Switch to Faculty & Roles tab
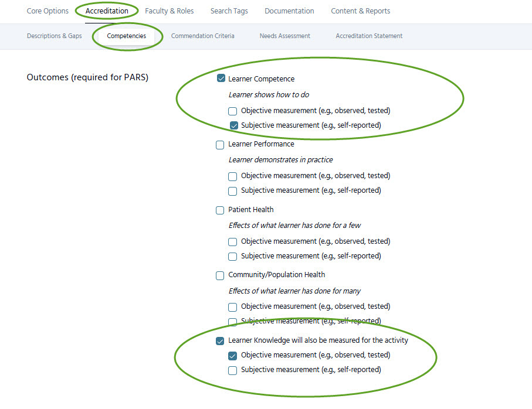 [169, 11]
